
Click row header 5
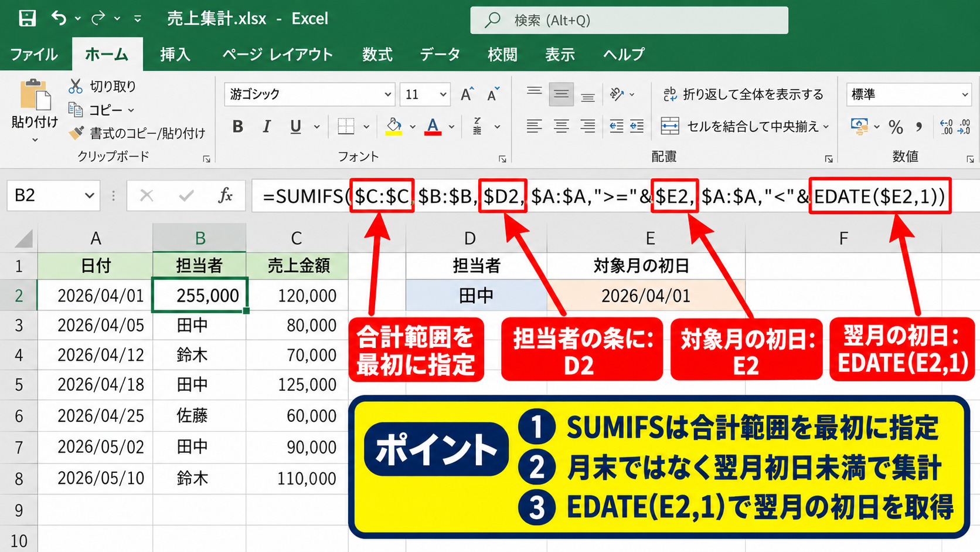(19, 385)
